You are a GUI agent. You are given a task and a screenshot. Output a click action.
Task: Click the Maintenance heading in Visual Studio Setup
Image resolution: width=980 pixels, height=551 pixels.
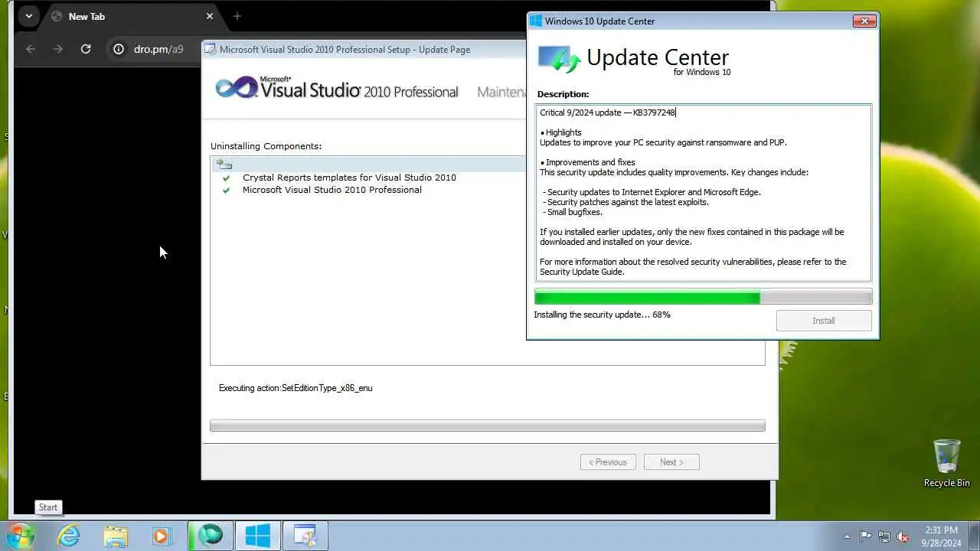[501, 92]
